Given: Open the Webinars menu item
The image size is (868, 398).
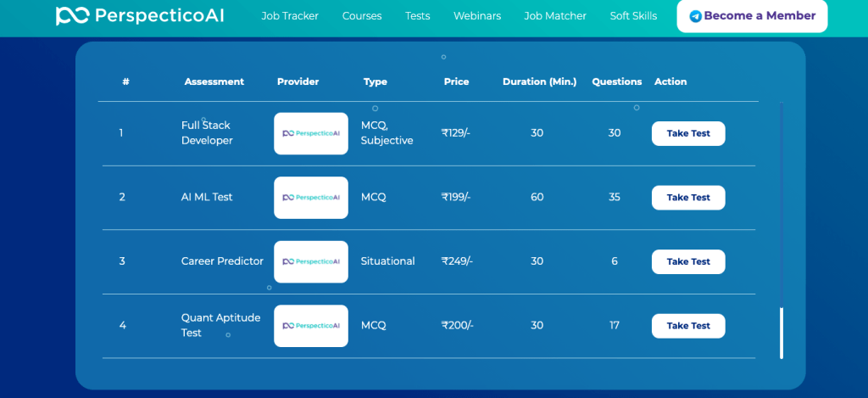Looking at the screenshot, I should [x=477, y=16].
